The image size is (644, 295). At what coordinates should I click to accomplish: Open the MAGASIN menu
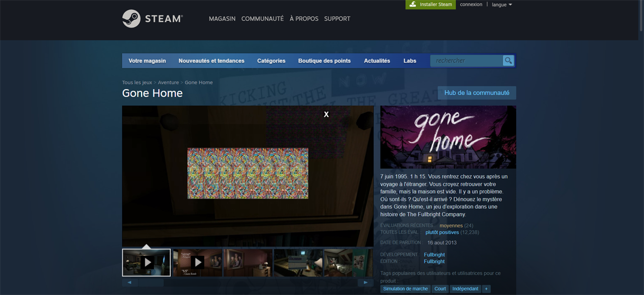click(222, 19)
